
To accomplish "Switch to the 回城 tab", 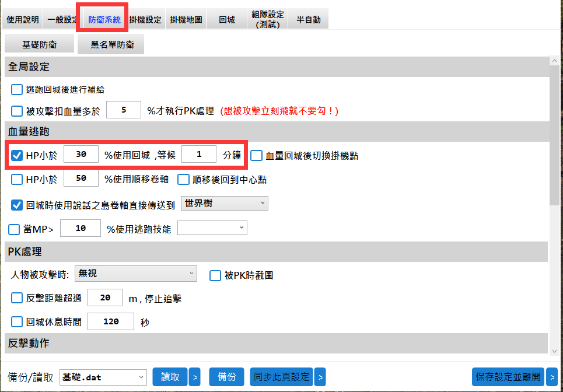I will [x=227, y=19].
